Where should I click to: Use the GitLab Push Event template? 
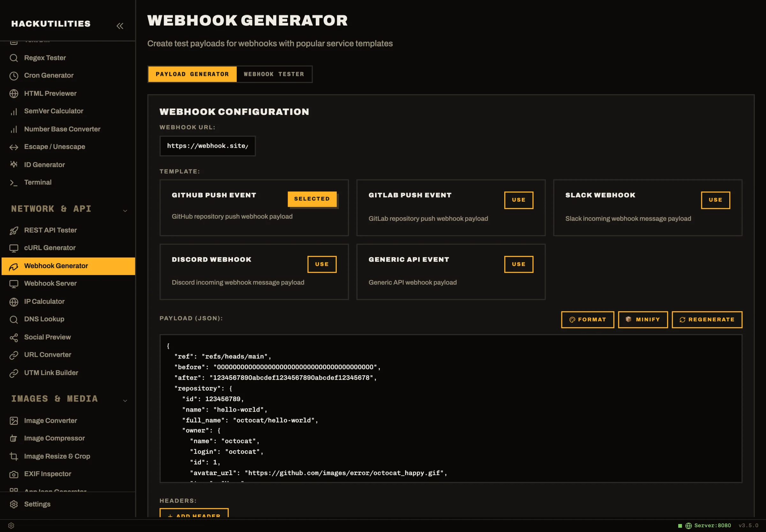point(519,200)
